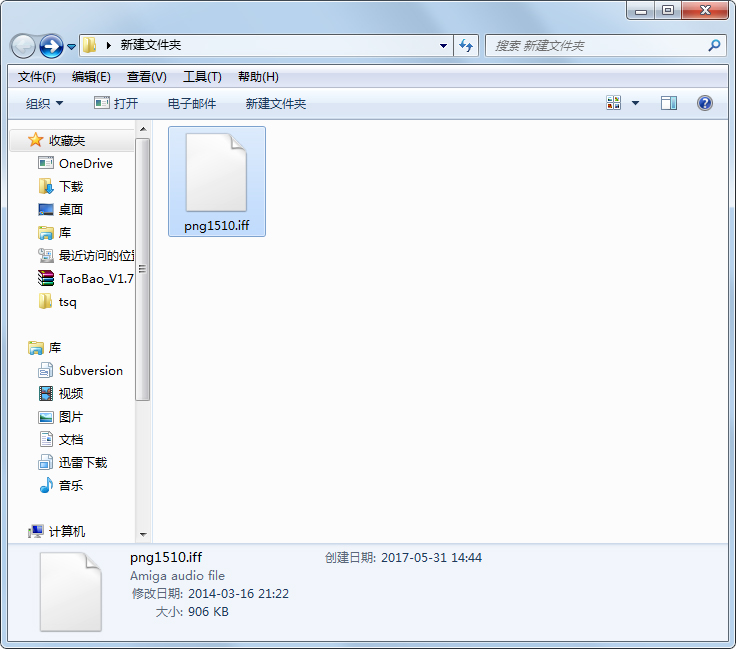Click the search magnifier icon
The image size is (736, 649).
714,46
